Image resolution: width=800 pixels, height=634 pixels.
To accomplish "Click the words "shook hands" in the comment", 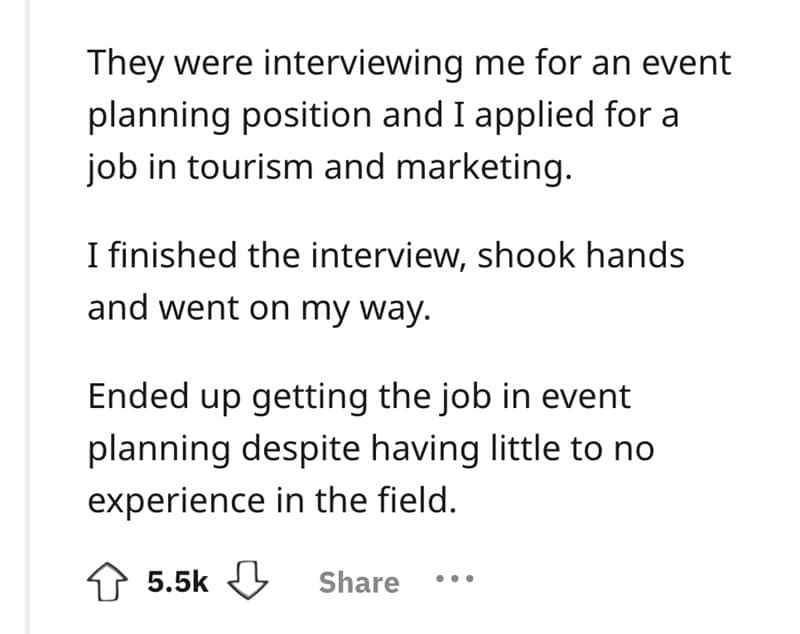I will coord(581,255).
